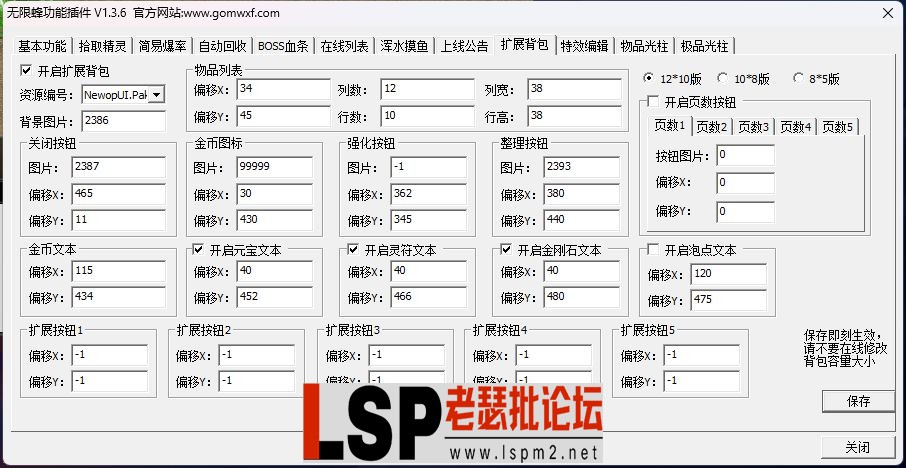Click 强化按钮 偏移X field 362
This screenshot has height=468, width=906.
tap(429, 194)
